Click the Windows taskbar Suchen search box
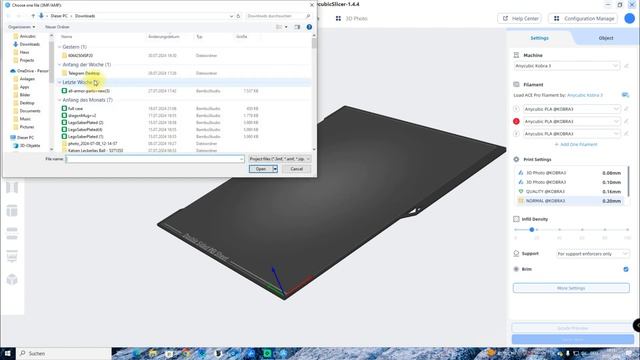The height and width of the screenshot is (360, 640). point(63,353)
